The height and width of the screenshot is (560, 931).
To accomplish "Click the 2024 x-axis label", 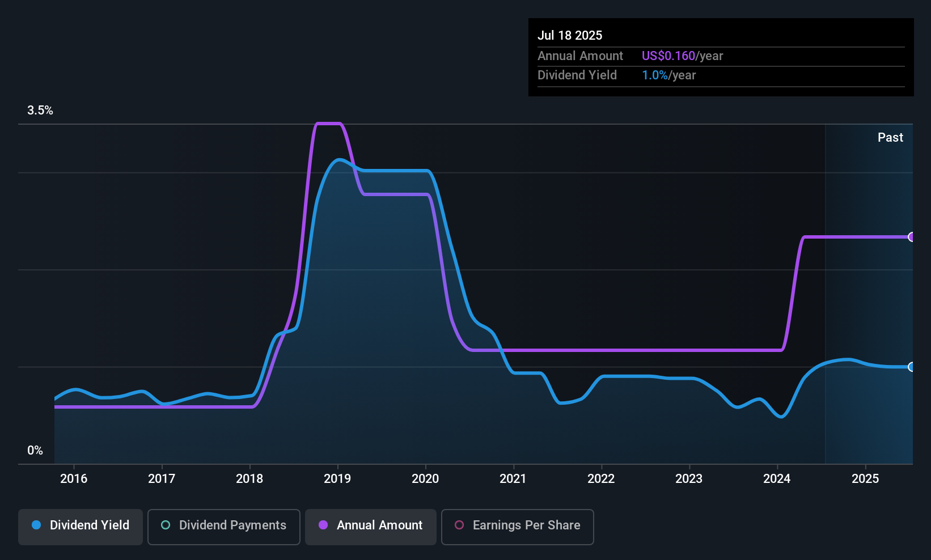I will tap(777, 478).
